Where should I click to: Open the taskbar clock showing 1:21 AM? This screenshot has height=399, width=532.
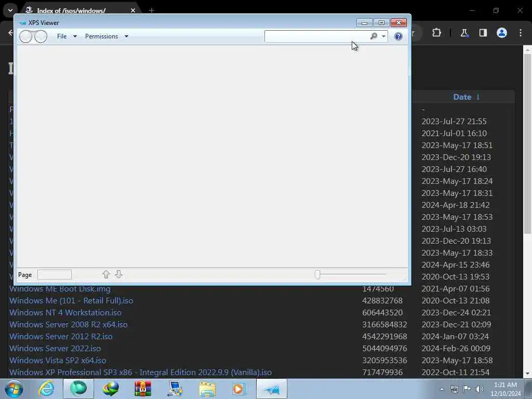pos(506,389)
